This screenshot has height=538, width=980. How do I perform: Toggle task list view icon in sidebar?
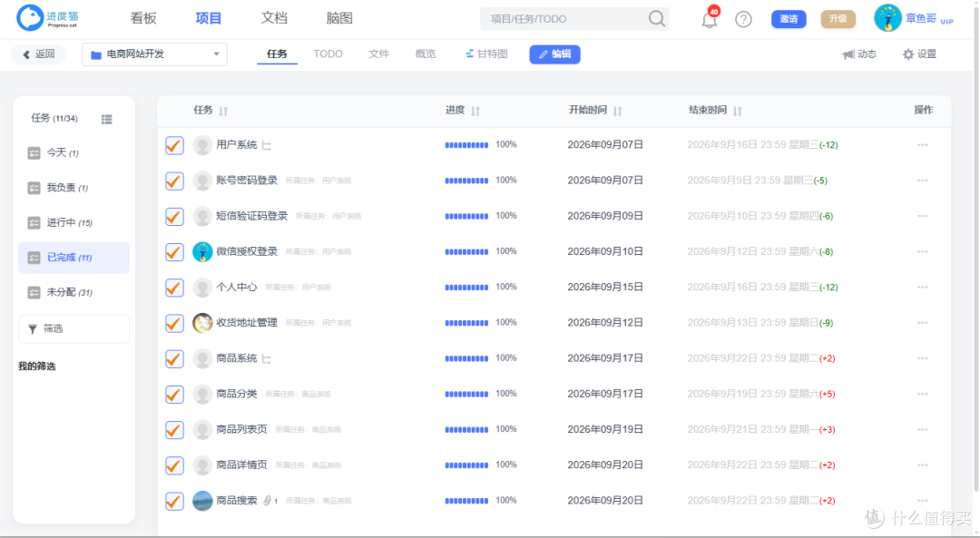[x=107, y=119]
